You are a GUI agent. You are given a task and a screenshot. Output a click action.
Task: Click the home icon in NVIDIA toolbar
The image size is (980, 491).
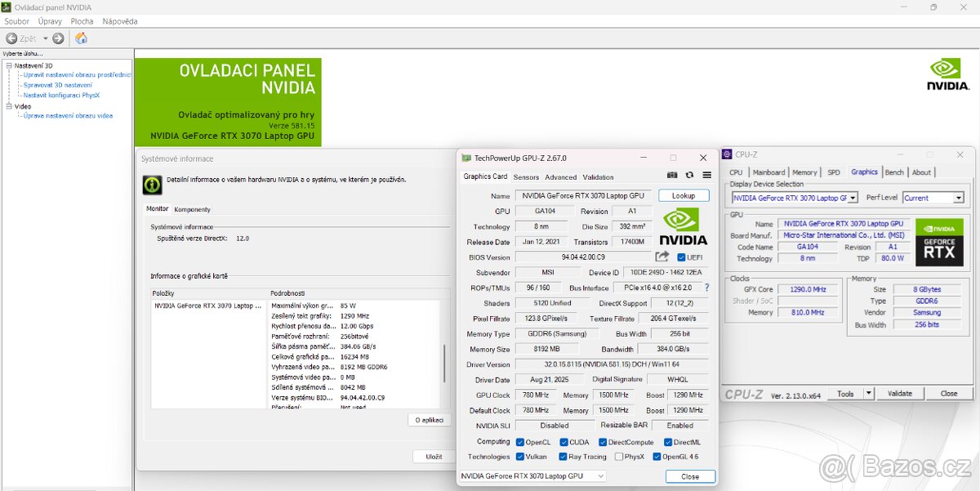point(82,38)
